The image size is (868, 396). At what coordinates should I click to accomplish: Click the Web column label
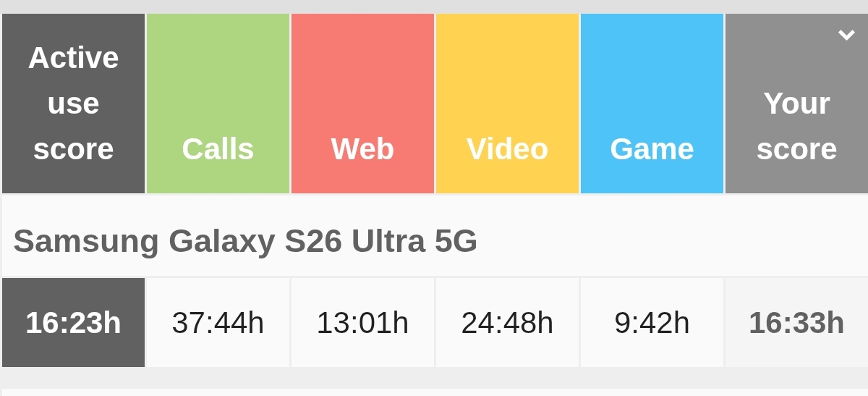coord(362,149)
